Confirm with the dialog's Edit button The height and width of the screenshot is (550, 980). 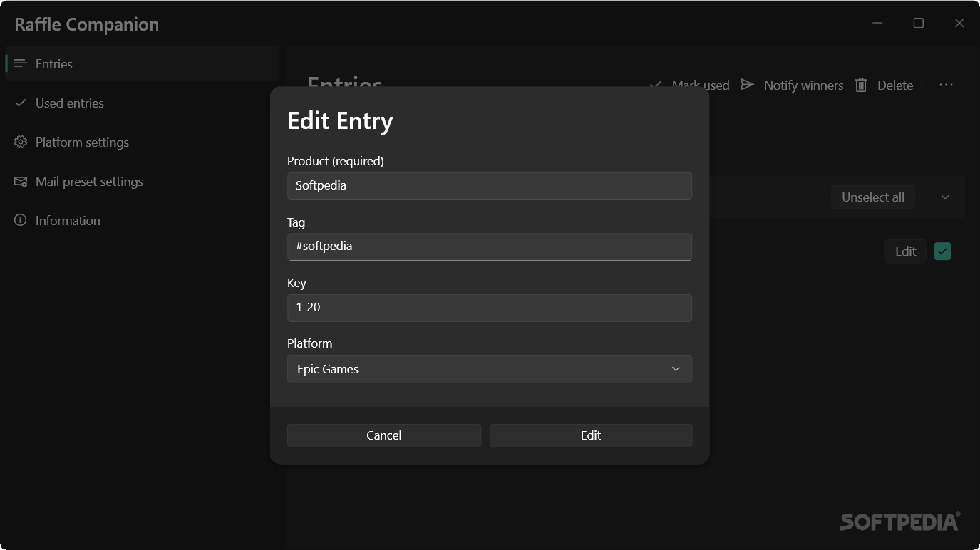[x=591, y=435]
